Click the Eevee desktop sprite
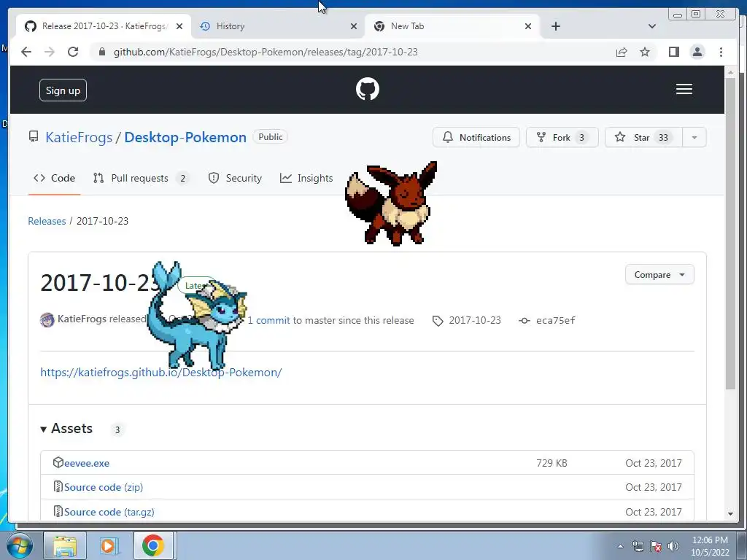Image resolution: width=747 pixels, height=560 pixels. (392, 203)
